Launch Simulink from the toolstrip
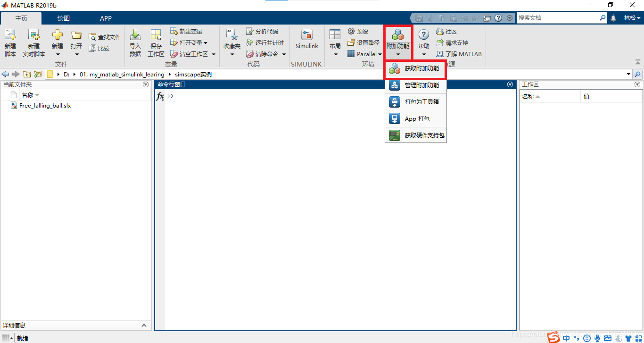This screenshot has height=343, width=644. (x=307, y=39)
